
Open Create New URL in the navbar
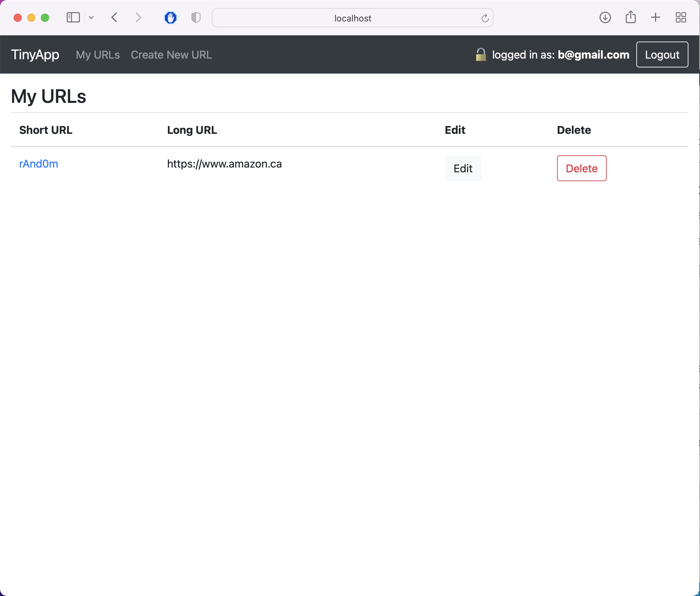point(171,55)
